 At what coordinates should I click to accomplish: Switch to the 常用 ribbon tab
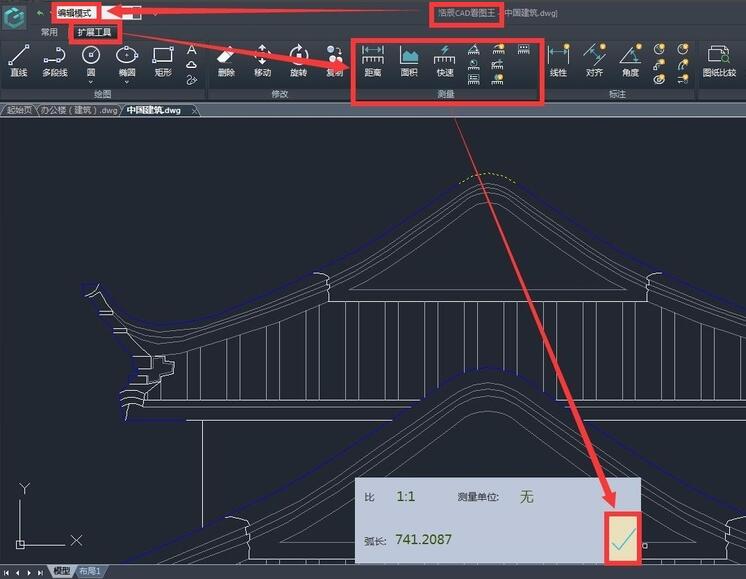pos(49,32)
